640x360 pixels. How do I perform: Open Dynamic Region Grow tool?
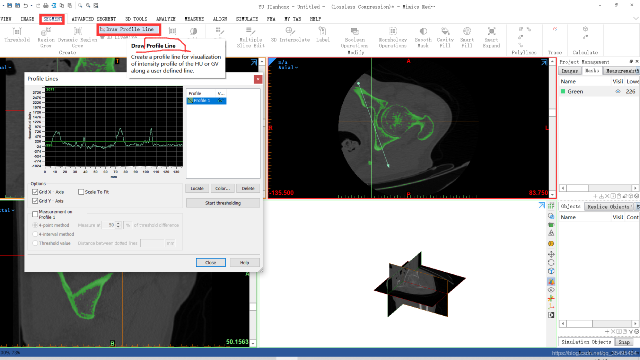(x=77, y=37)
